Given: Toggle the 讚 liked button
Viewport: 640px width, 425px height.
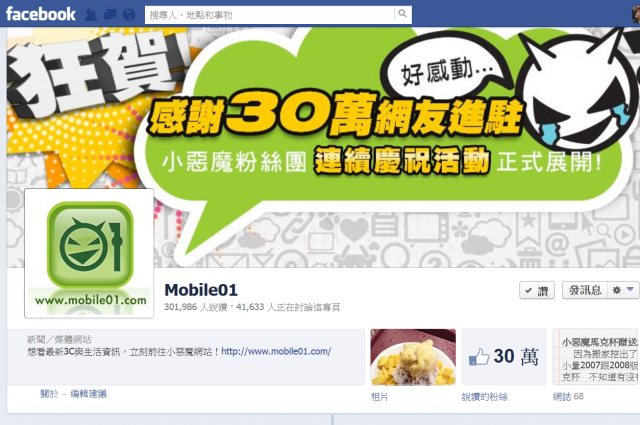Looking at the screenshot, I should [537, 290].
